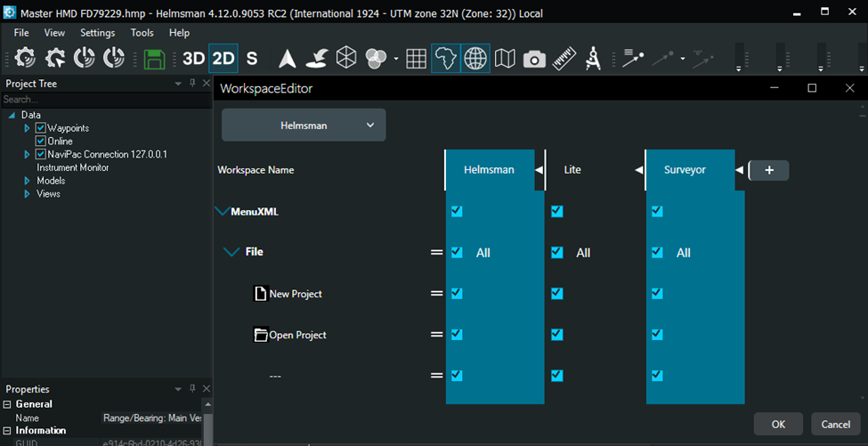868x446 pixels.
Task: Open the View menu
Action: pyautogui.click(x=54, y=33)
